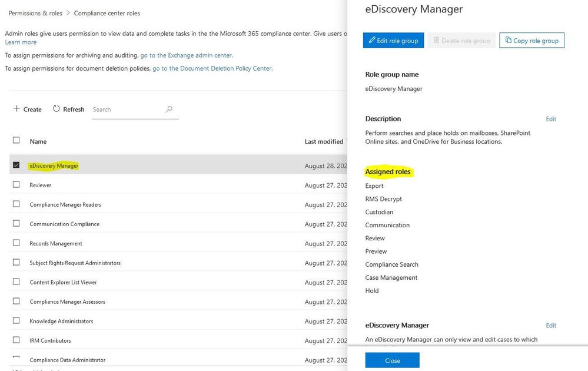Edit the eDiscovery Manager members section
Screen dimensions: 588x371
551,325
